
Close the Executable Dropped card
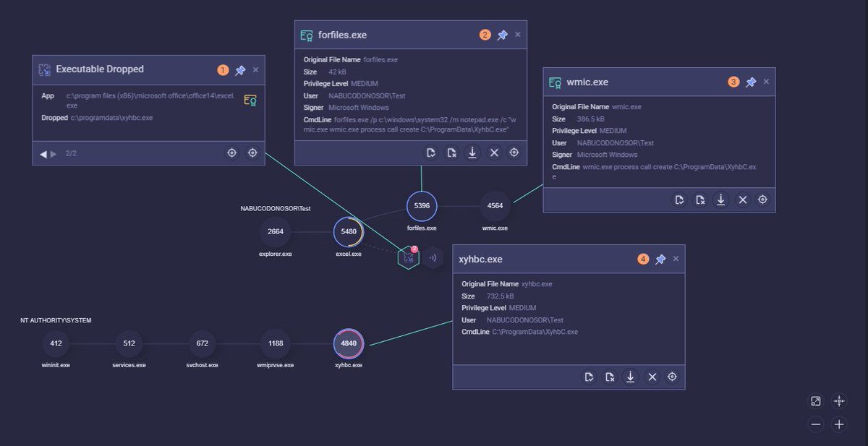click(x=255, y=70)
